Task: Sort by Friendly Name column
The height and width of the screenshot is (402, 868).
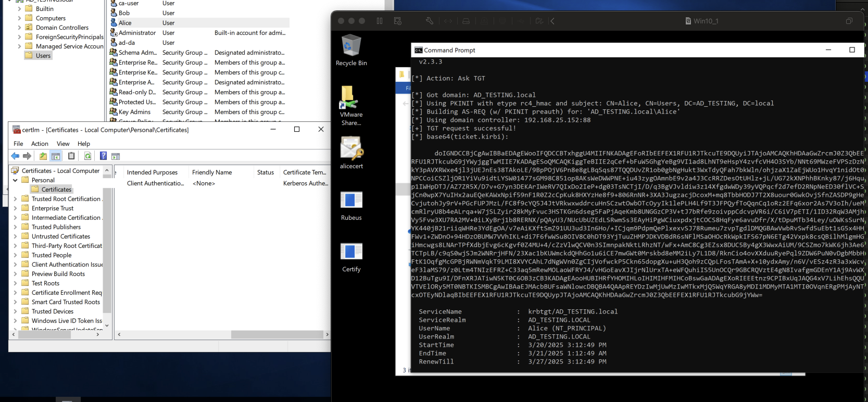Action: pyautogui.click(x=221, y=172)
